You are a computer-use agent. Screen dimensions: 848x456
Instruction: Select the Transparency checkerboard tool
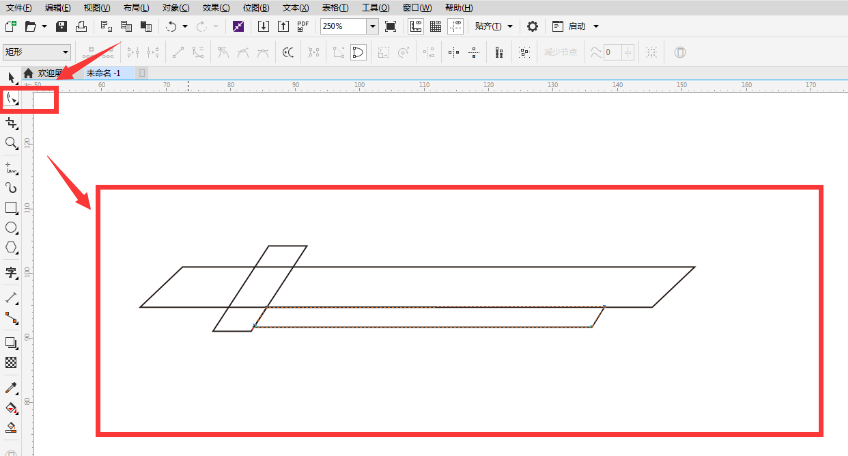pos(11,362)
